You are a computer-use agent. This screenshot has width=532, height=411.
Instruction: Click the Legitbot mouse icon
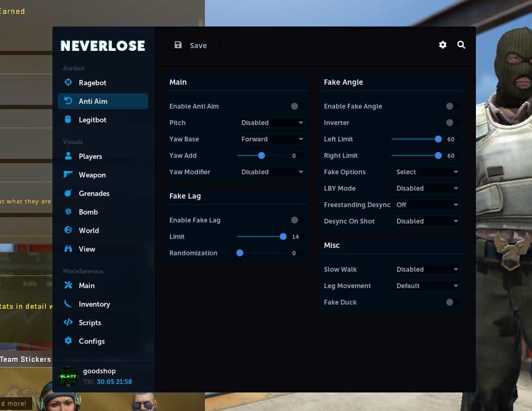68,120
